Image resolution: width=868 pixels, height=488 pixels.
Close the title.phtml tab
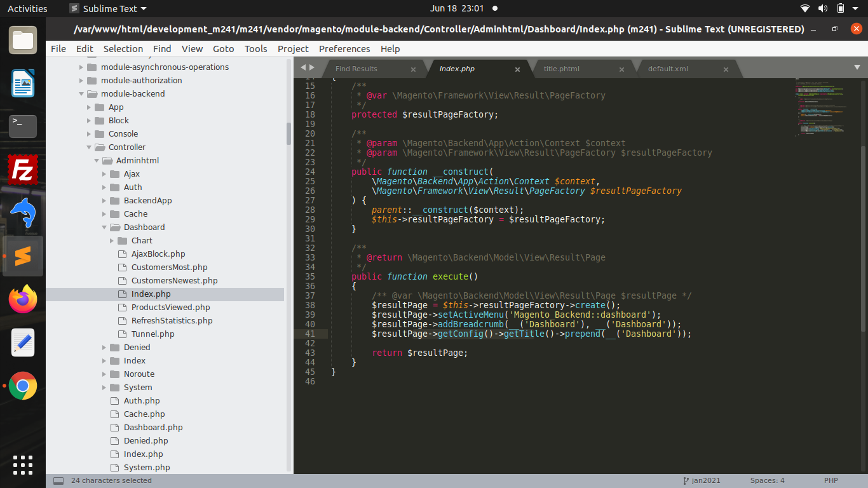click(621, 69)
